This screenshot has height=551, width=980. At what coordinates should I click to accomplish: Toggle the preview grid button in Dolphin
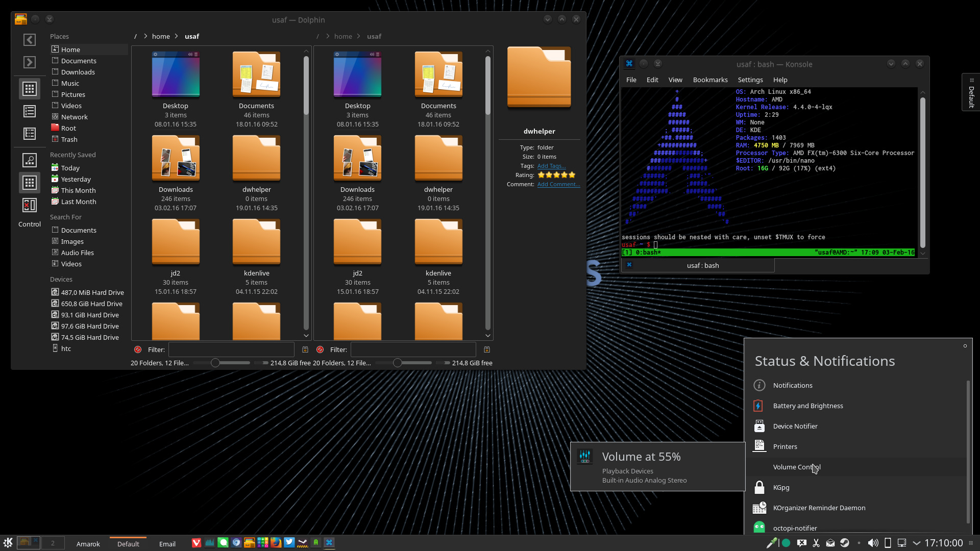click(30, 183)
